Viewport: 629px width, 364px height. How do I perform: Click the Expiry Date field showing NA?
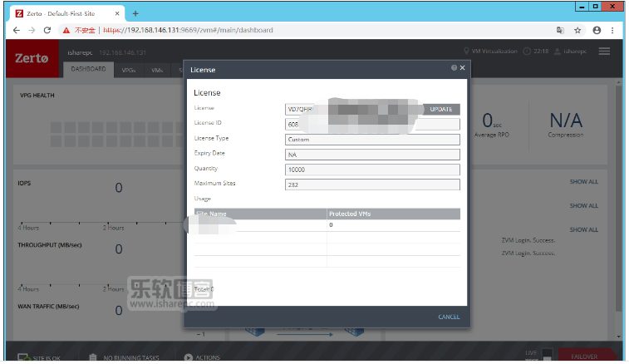[x=372, y=155]
